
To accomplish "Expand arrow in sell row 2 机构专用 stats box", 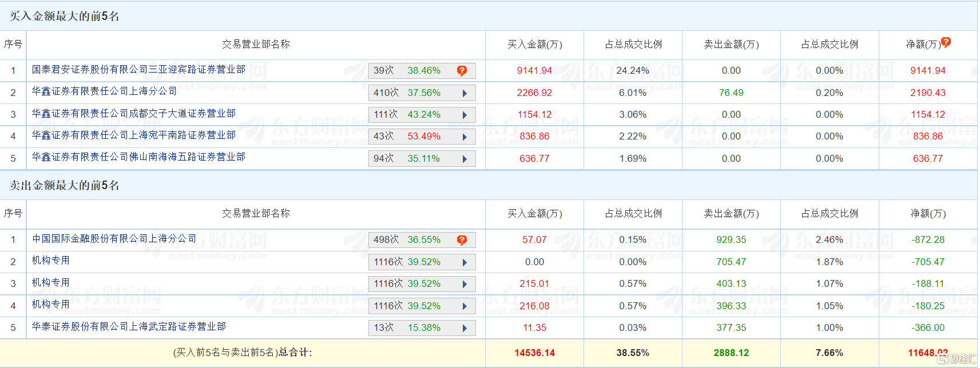I will (465, 262).
